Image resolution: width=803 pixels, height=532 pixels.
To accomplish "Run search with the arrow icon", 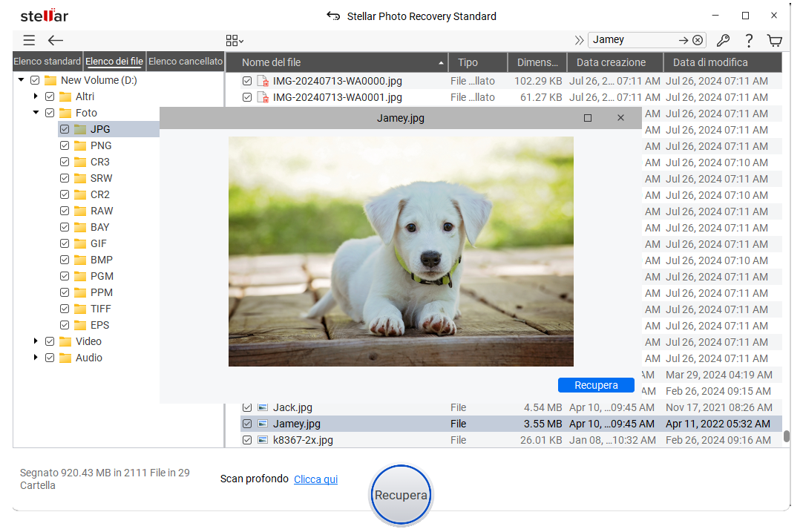I will click(684, 40).
